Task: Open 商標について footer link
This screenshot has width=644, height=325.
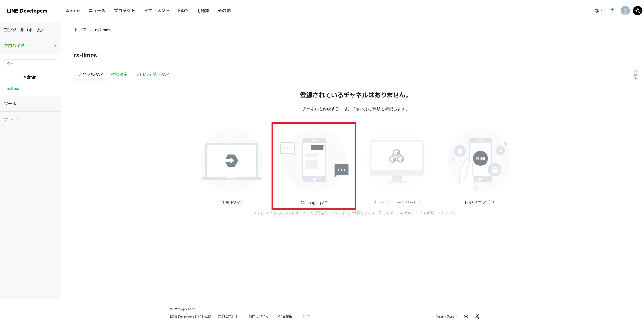Action: click(258, 316)
